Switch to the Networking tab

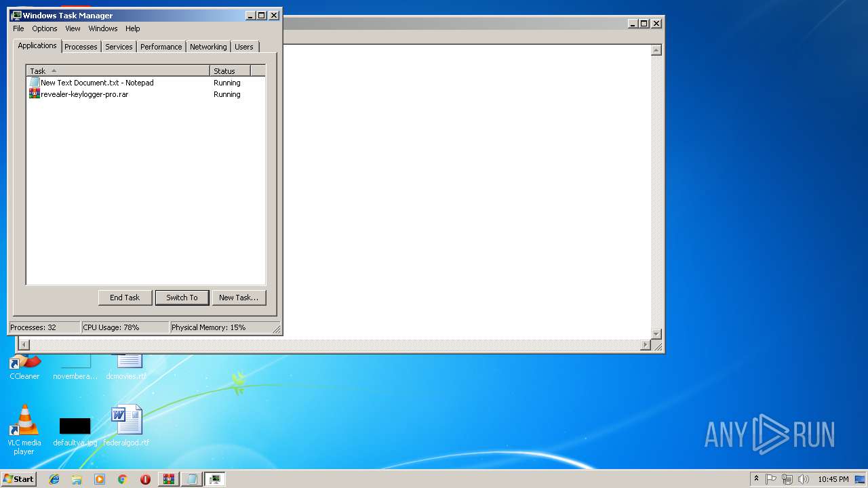tap(208, 47)
